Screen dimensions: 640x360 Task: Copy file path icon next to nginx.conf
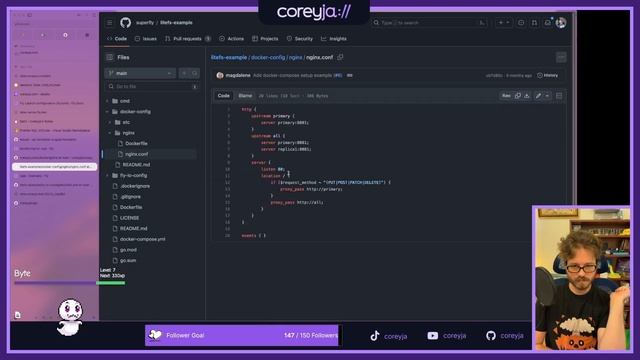point(340,57)
